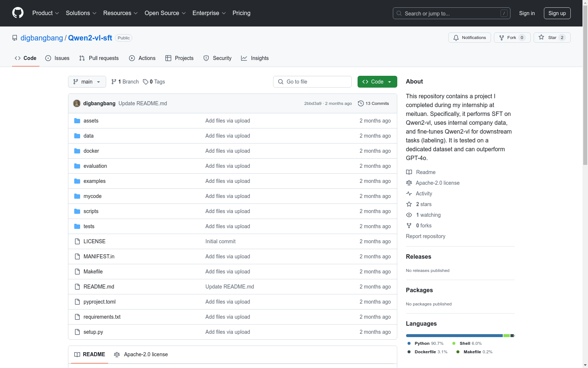Viewport: 588px width, 368px height.
Task: Open the Pull requests tab
Action: pos(99,58)
